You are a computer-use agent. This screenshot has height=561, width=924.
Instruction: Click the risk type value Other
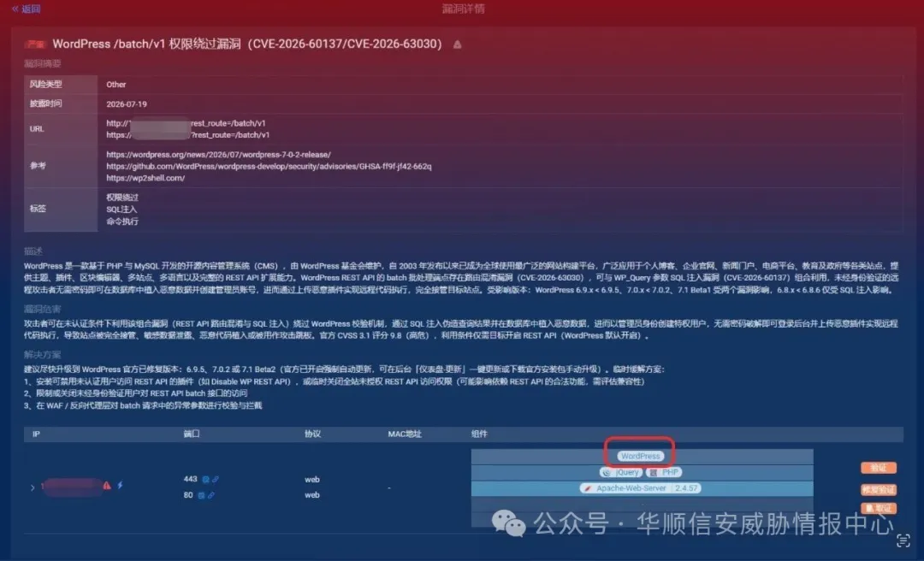[x=116, y=85]
